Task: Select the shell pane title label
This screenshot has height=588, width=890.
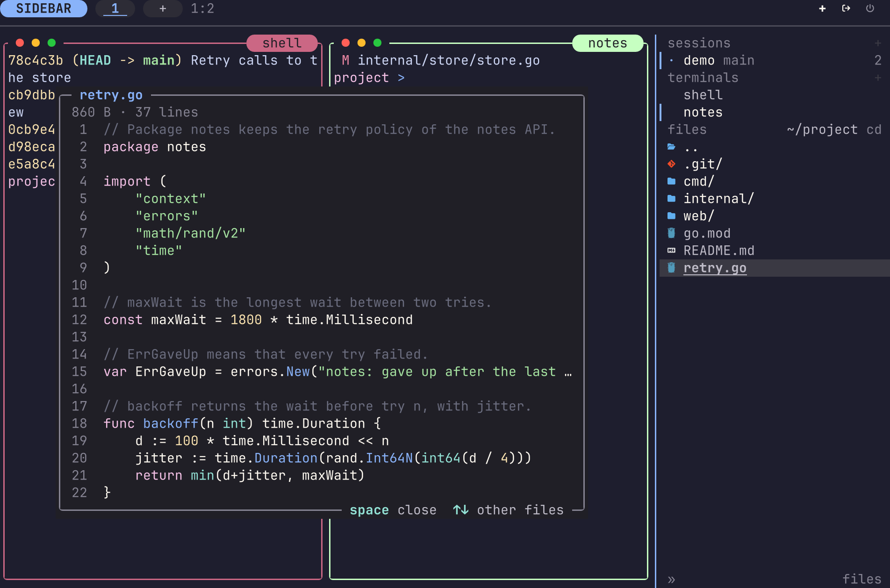Action: coord(282,43)
